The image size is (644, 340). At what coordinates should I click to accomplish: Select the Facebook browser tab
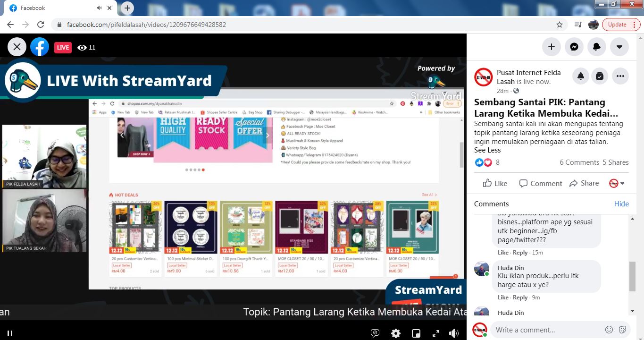59,8
